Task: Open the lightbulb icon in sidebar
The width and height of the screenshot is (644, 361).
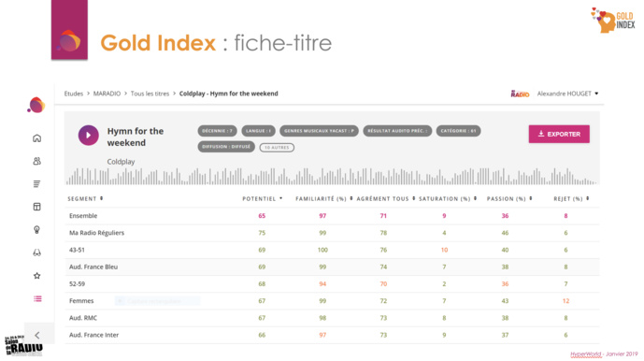Action: [37, 229]
